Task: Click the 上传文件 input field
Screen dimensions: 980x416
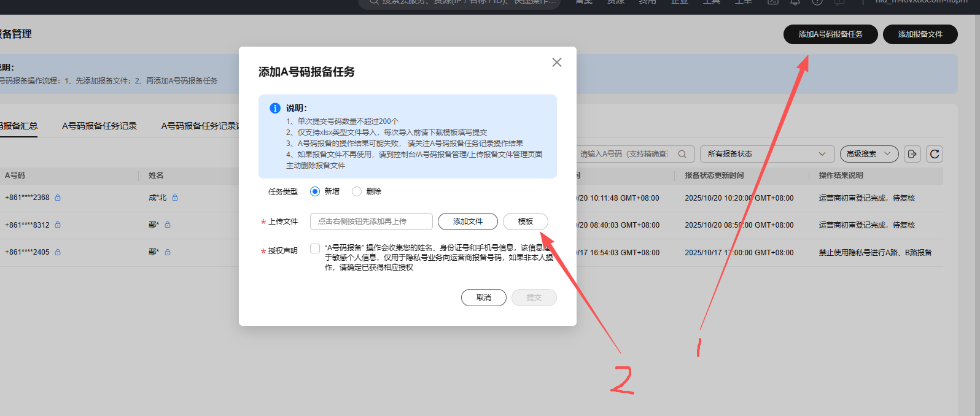Action: tap(371, 221)
